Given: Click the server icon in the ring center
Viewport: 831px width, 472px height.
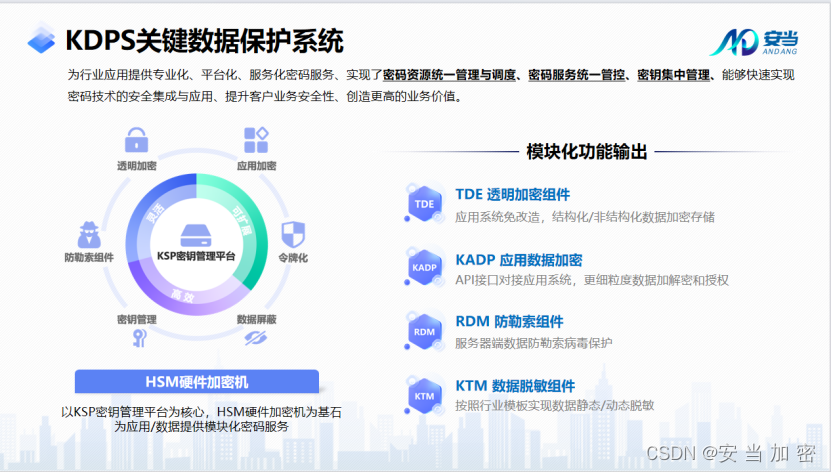Looking at the screenshot, I should [196, 236].
